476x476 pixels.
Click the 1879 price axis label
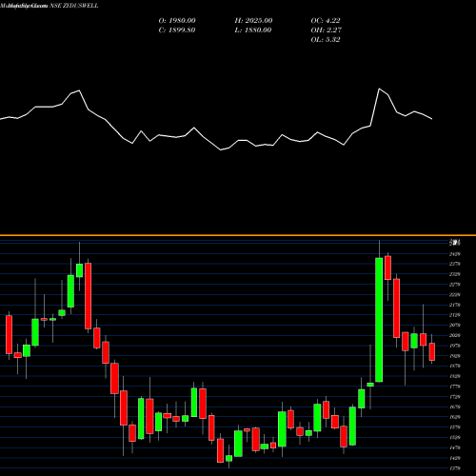click(455, 366)
